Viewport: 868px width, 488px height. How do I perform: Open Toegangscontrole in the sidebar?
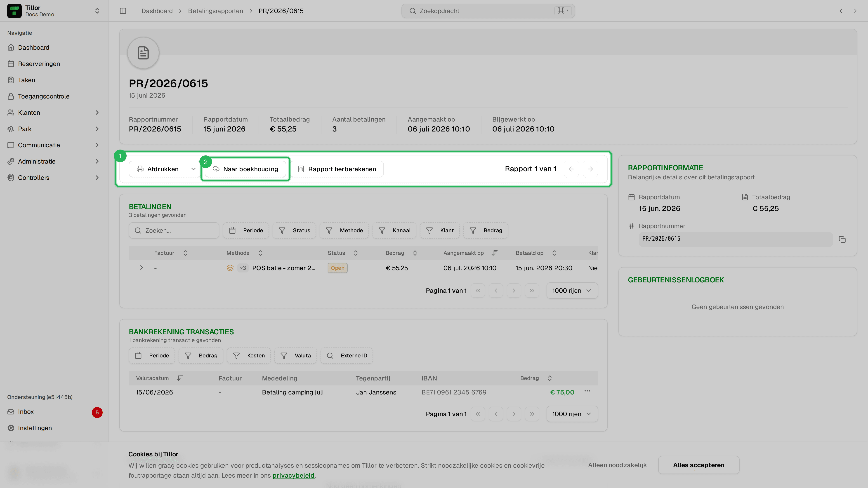click(54, 96)
